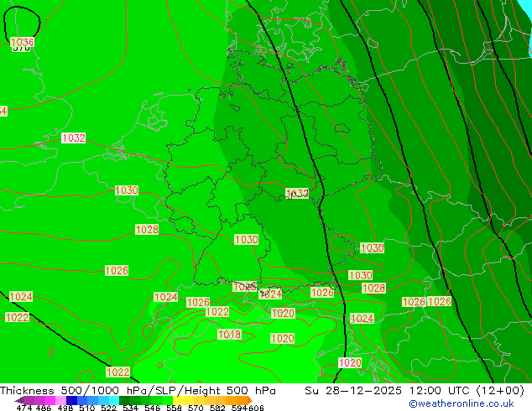Select the 1032 label on the Czech border

(x=297, y=193)
